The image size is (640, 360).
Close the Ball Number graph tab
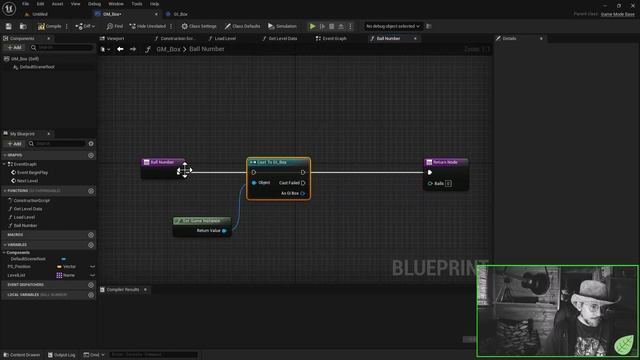pyautogui.click(x=415, y=38)
